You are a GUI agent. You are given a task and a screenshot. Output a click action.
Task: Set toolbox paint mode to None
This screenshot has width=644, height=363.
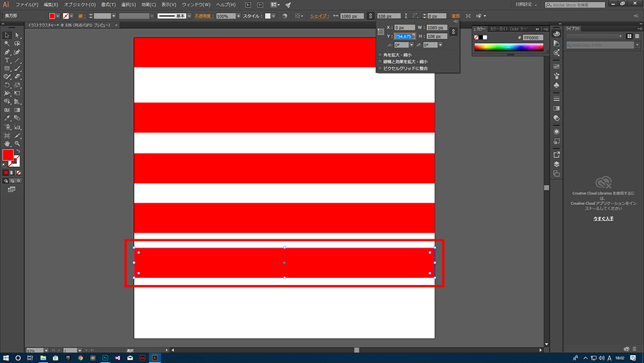point(19,173)
